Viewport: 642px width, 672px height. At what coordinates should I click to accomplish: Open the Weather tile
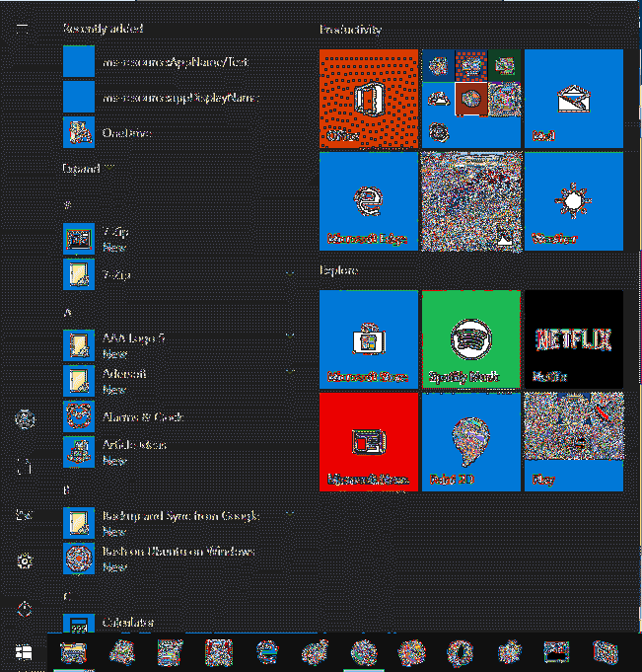(x=573, y=199)
